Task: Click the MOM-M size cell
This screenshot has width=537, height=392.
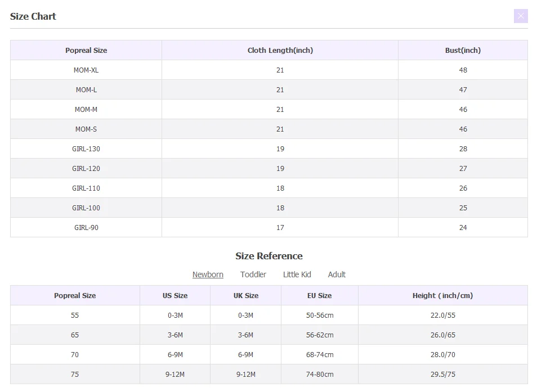Action: pos(86,109)
